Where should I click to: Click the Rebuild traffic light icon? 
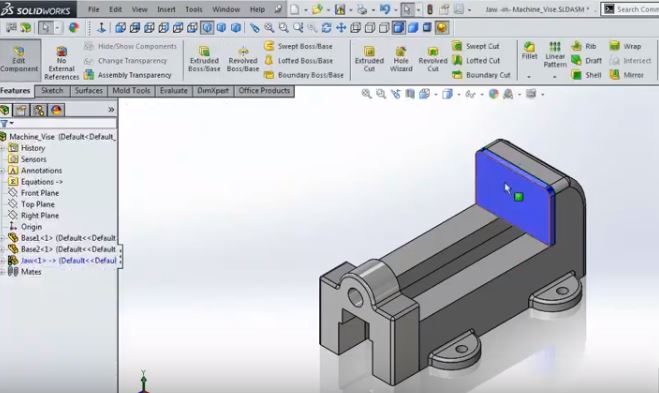430,9
